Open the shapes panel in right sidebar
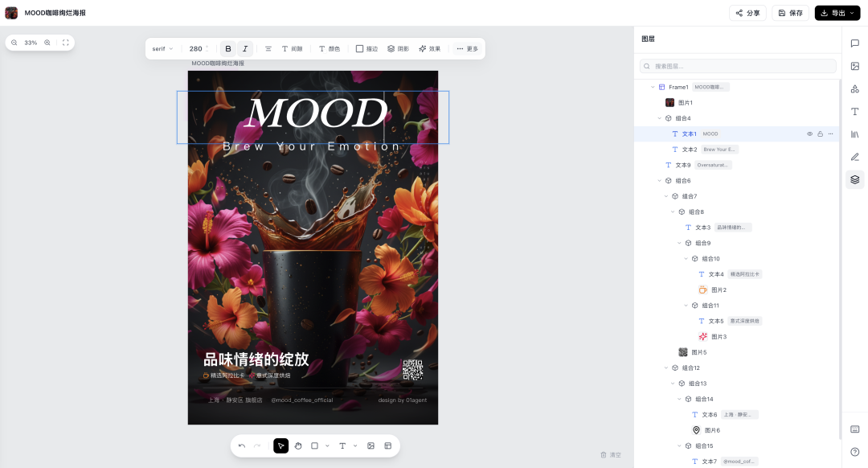 coord(854,88)
